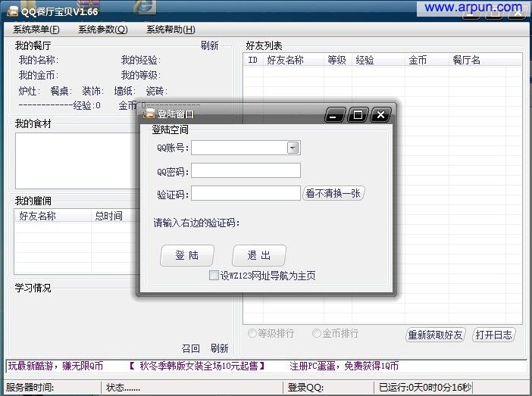Click the 总时间 column header
Screen dimensions: 532x396
point(114,216)
